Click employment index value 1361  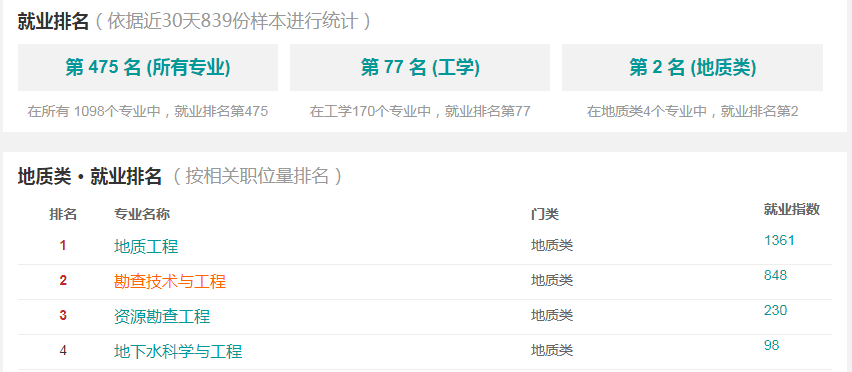(779, 241)
